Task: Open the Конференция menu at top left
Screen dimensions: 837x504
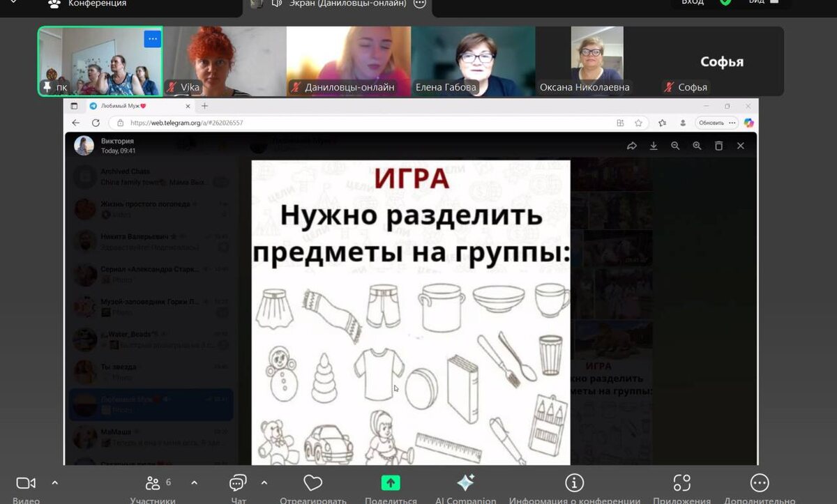Action: coord(87,3)
